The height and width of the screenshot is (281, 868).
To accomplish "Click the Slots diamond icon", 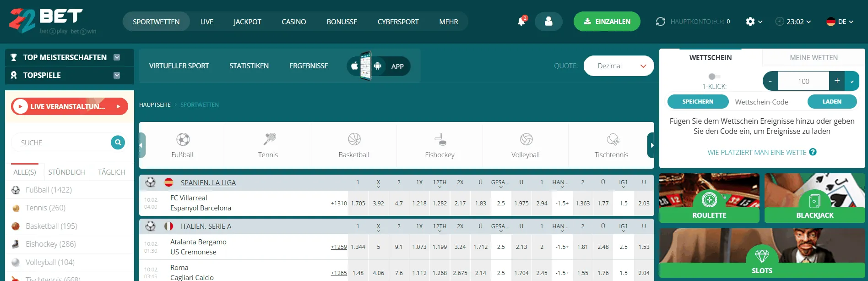I will [x=762, y=255].
